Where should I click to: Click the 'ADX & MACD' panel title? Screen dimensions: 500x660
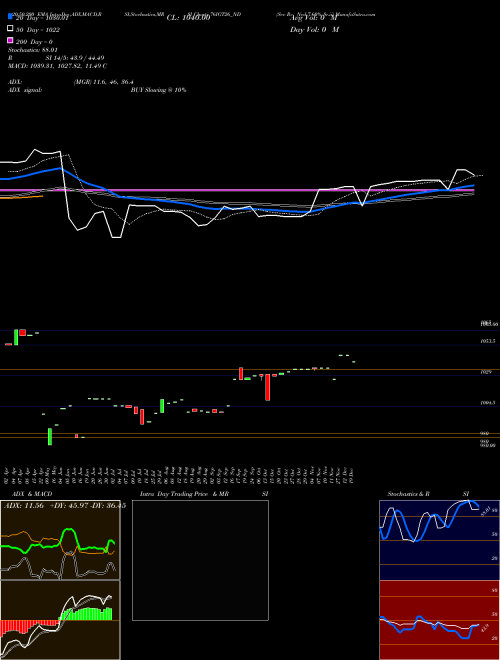point(32,493)
